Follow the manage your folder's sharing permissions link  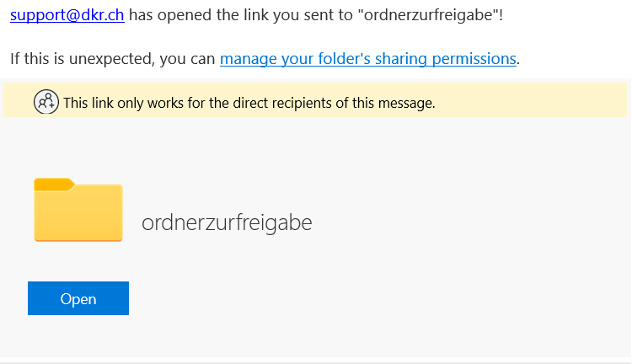tap(367, 58)
